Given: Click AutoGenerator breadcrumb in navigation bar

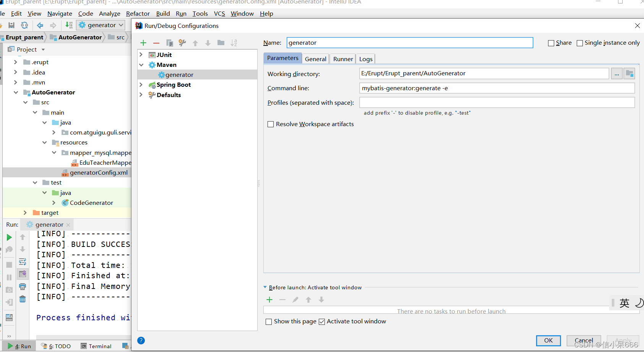Looking at the screenshot, I should click(x=76, y=37).
